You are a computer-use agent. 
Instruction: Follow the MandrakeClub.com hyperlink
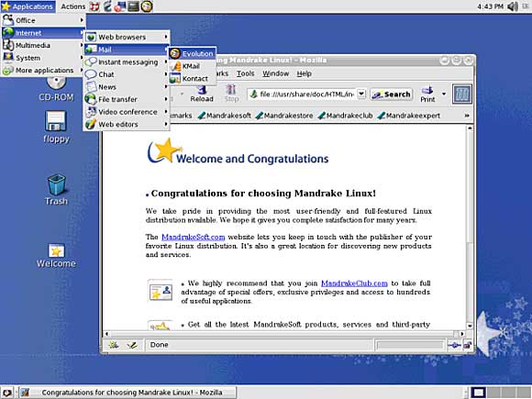click(x=354, y=283)
